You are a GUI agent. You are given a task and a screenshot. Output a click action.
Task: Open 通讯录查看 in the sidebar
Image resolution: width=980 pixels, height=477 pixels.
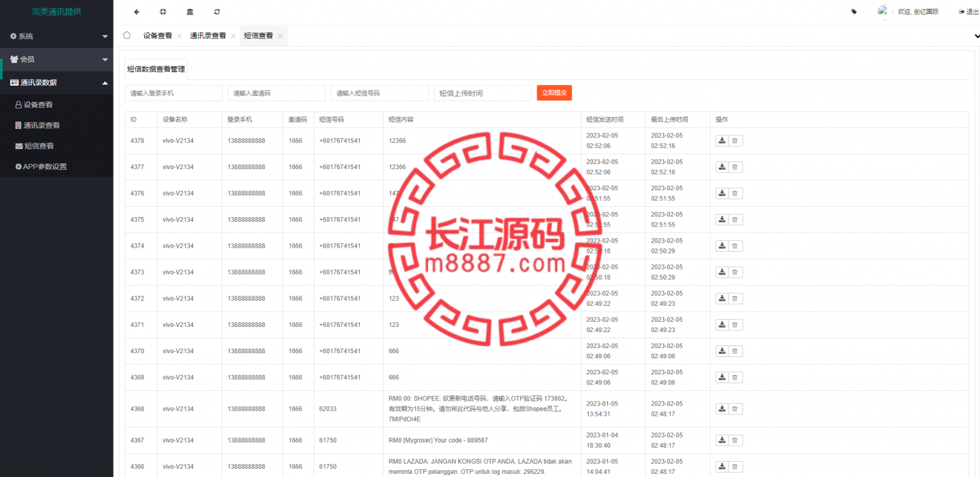[x=57, y=125]
